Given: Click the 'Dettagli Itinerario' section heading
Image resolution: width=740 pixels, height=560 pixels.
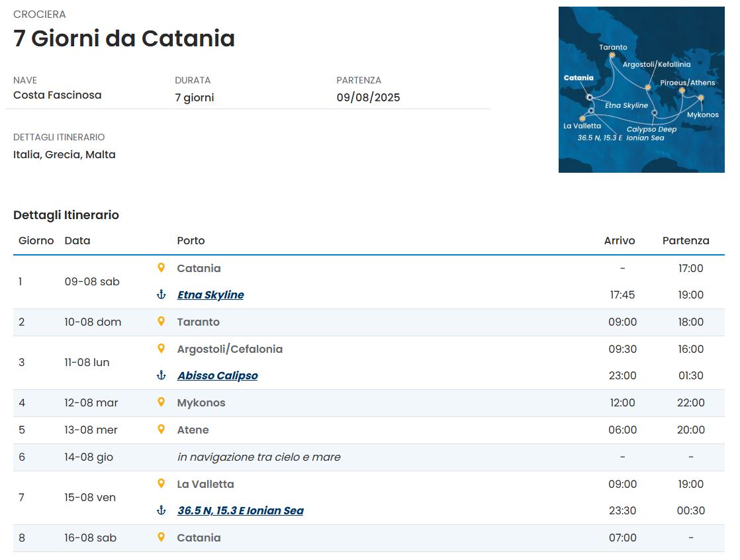Looking at the screenshot, I should pyautogui.click(x=66, y=215).
